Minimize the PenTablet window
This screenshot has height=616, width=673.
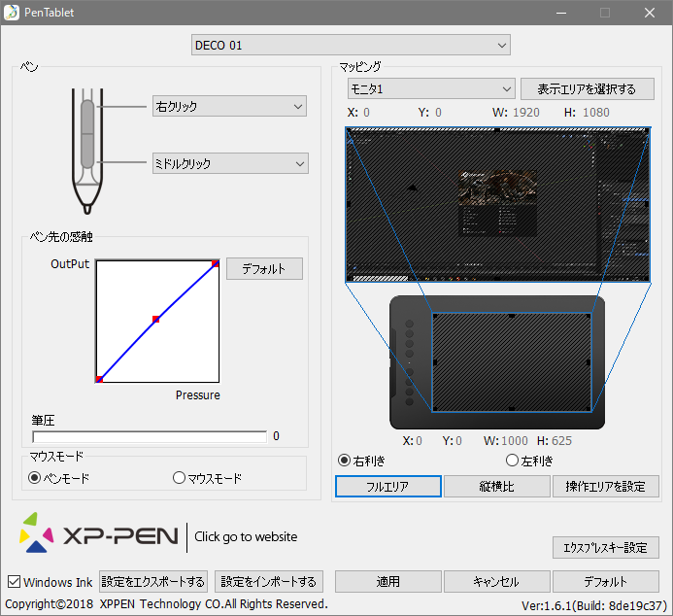pos(561,13)
